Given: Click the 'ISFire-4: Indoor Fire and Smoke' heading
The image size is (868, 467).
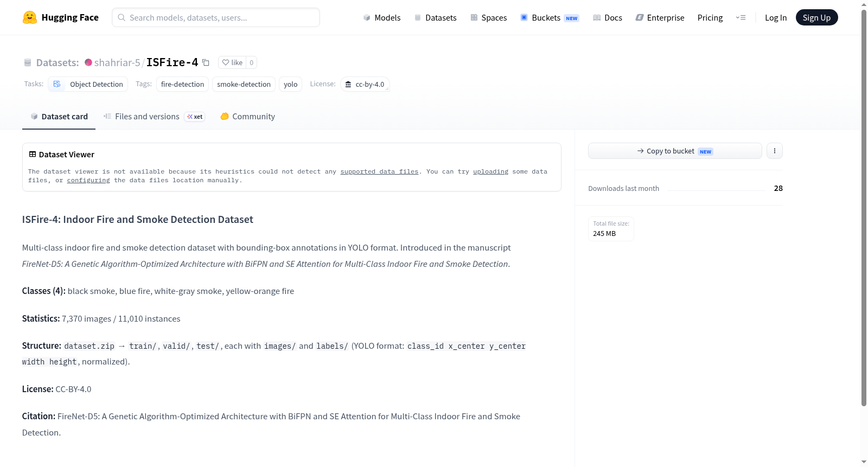Looking at the screenshot, I should coord(138,219).
